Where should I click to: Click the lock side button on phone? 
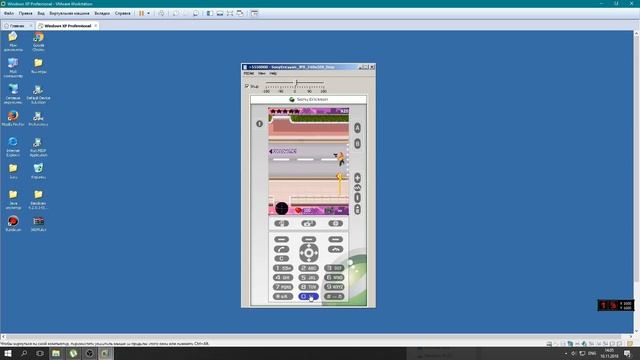[357, 209]
